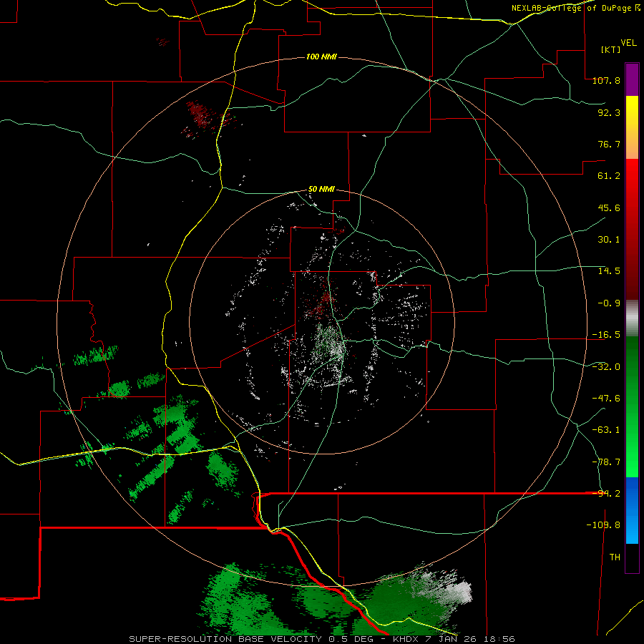Click the [KT] units label
Screen dimensions: 644x644
[x=610, y=49]
